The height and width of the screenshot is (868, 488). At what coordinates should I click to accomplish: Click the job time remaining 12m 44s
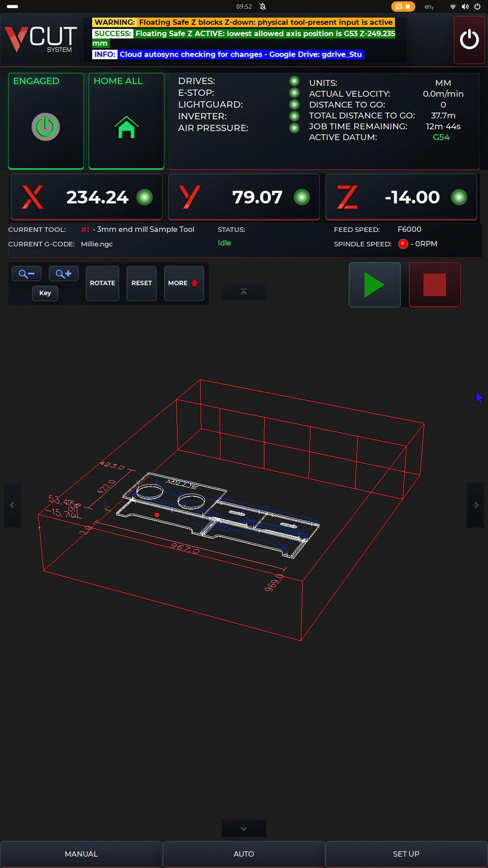point(443,127)
